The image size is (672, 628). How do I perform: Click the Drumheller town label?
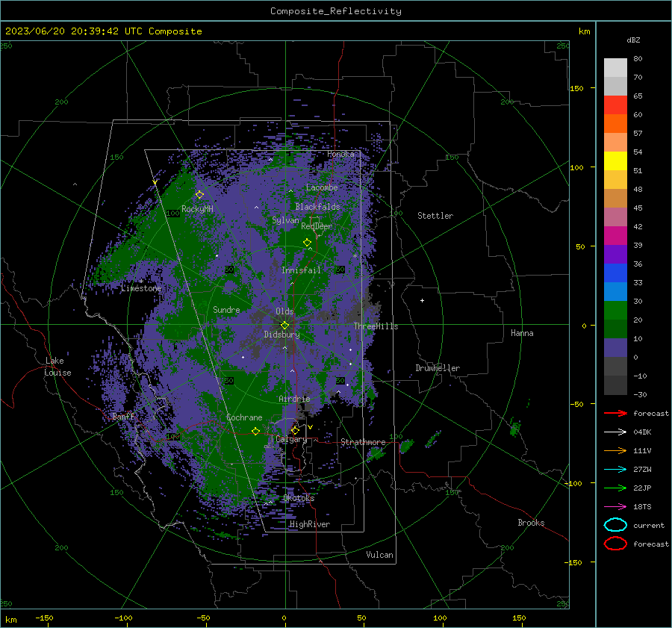(x=438, y=368)
